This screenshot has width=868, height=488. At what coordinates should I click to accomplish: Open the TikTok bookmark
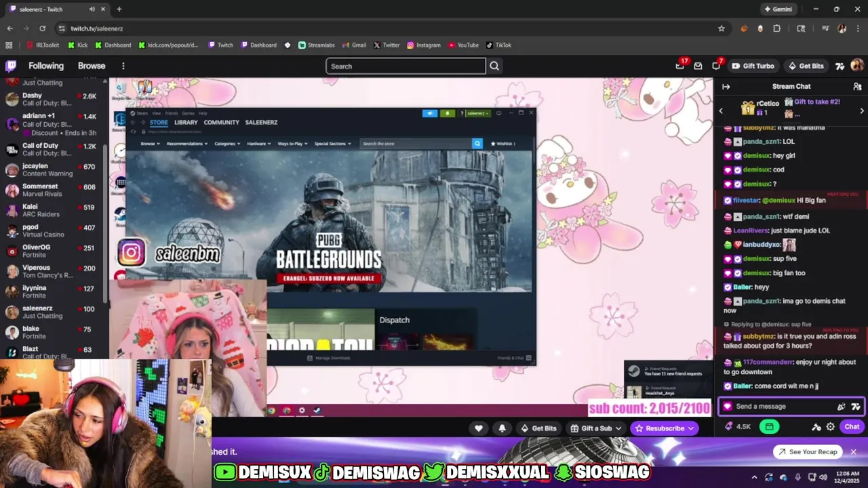point(498,45)
